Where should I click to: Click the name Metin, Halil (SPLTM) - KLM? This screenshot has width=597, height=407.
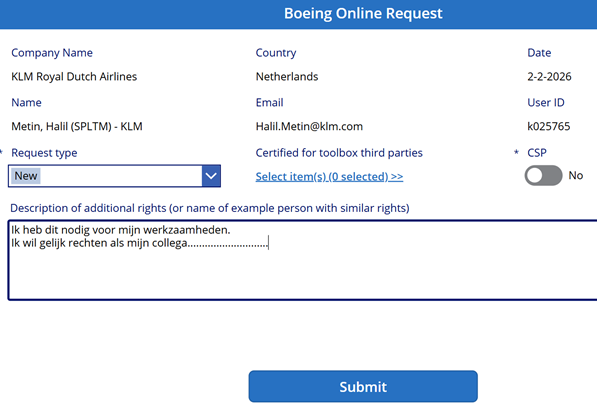pos(77,126)
